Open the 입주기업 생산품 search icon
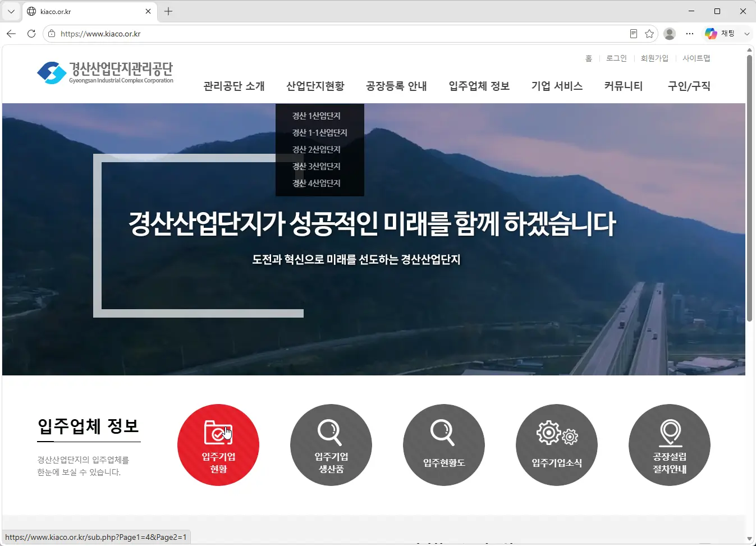The width and height of the screenshot is (756, 546). [x=331, y=445]
